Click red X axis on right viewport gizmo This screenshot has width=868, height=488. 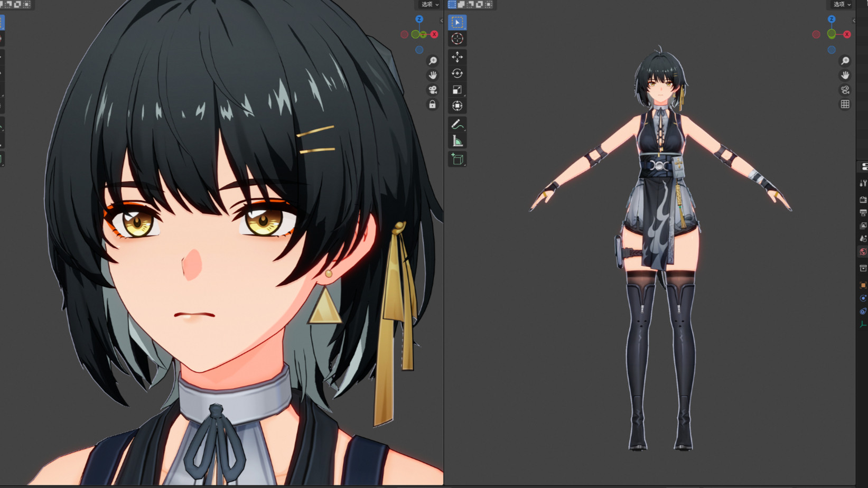click(x=847, y=34)
